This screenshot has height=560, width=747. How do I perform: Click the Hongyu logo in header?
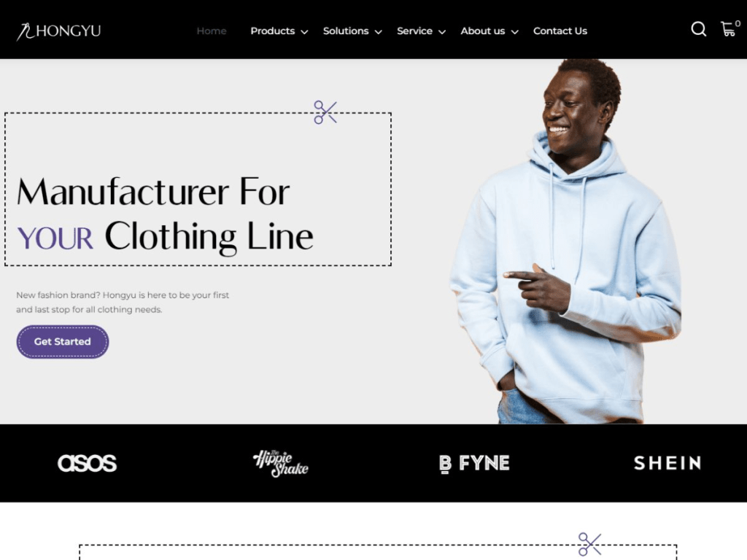pyautogui.click(x=58, y=31)
